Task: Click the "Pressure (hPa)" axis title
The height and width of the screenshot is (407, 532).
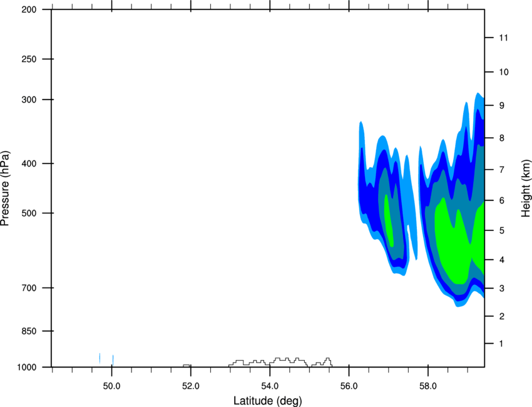Action: pos(6,188)
